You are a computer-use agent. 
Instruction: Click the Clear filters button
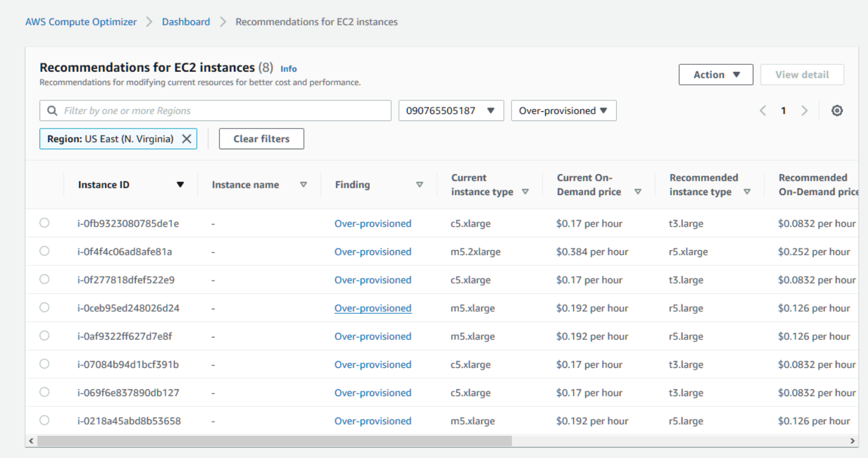[x=261, y=139]
